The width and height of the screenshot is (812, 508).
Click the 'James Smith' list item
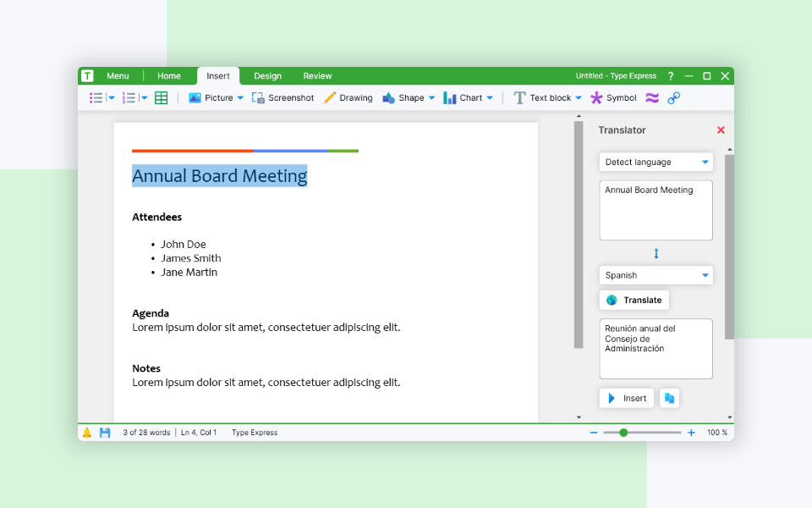pyautogui.click(x=191, y=258)
